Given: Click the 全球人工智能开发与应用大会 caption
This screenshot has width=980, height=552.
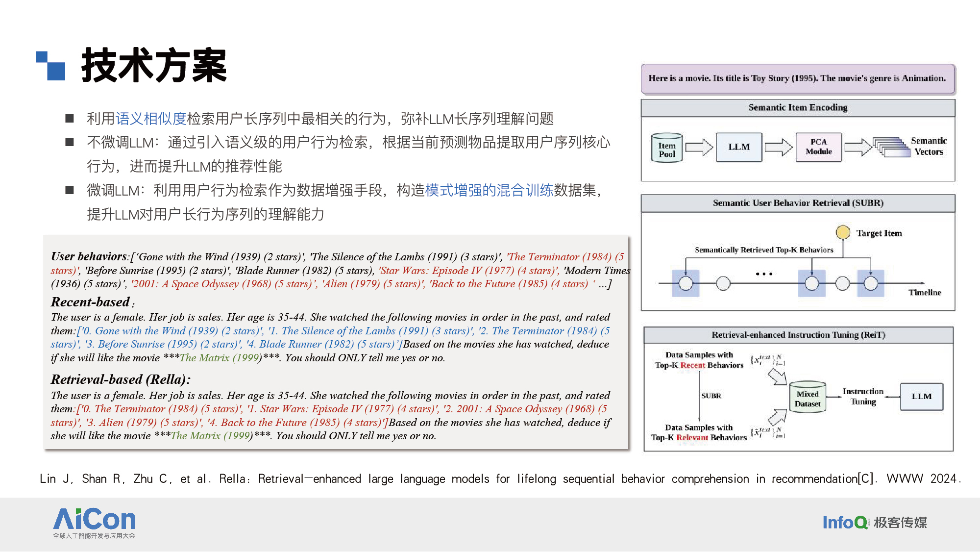Looking at the screenshot, I should (x=94, y=536).
